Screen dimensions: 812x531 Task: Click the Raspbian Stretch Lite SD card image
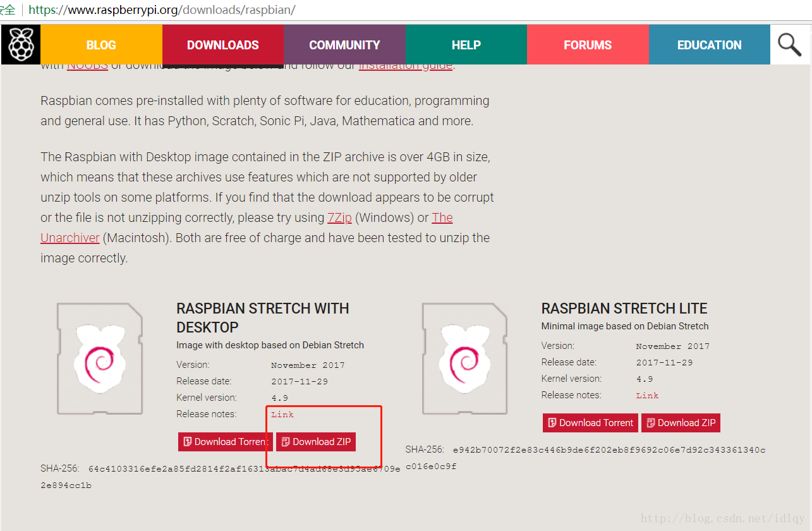[x=465, y=358]
